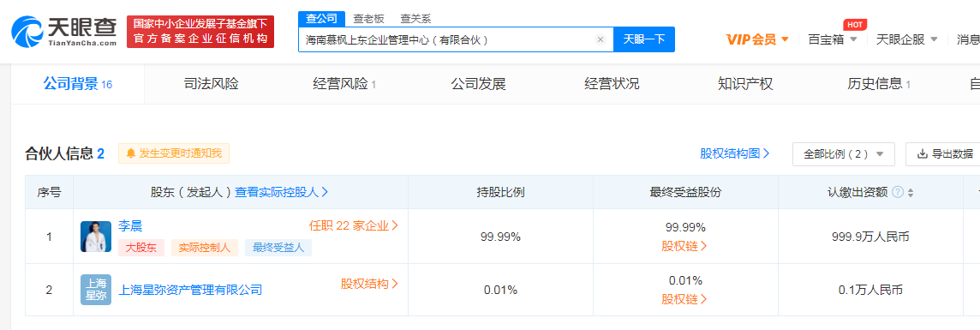The image size is (980, 330).
Task: Click the 大股东 tag
Action: 141,248
